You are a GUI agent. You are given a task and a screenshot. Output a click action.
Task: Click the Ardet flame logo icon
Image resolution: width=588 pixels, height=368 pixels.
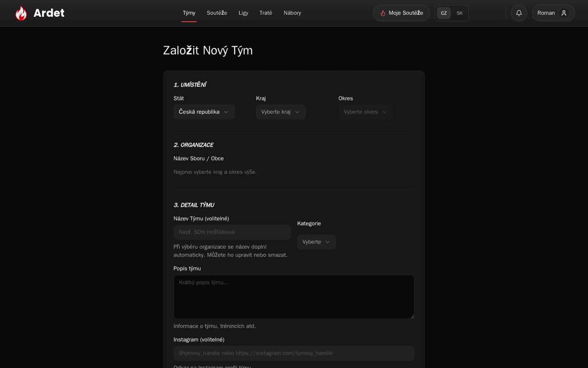21,13
